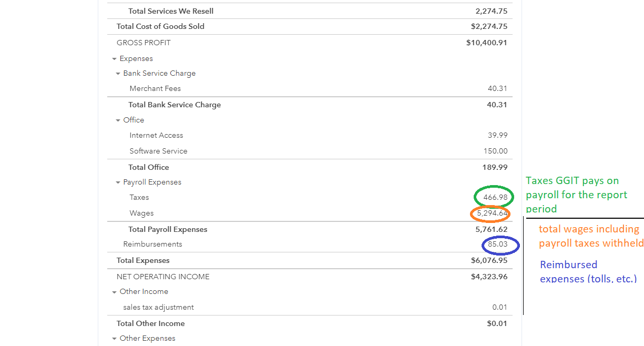Click the Internet Access amount 39.99
The image size is (644, 346).
(497, 136)
